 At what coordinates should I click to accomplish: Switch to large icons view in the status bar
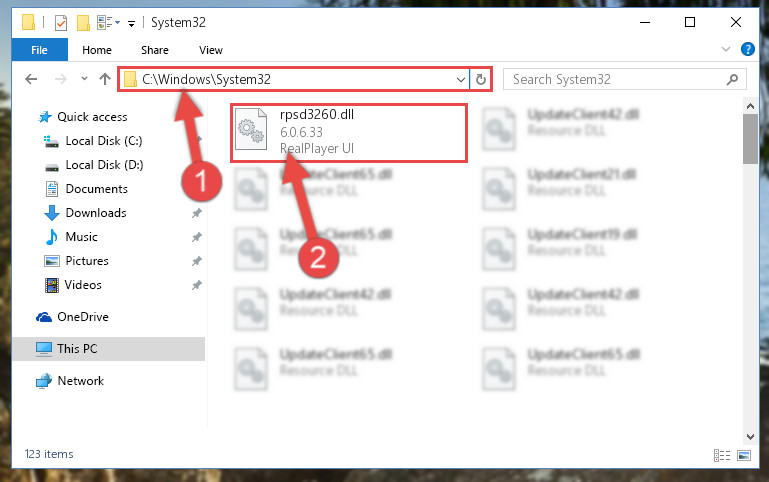(x=743, y=456)
